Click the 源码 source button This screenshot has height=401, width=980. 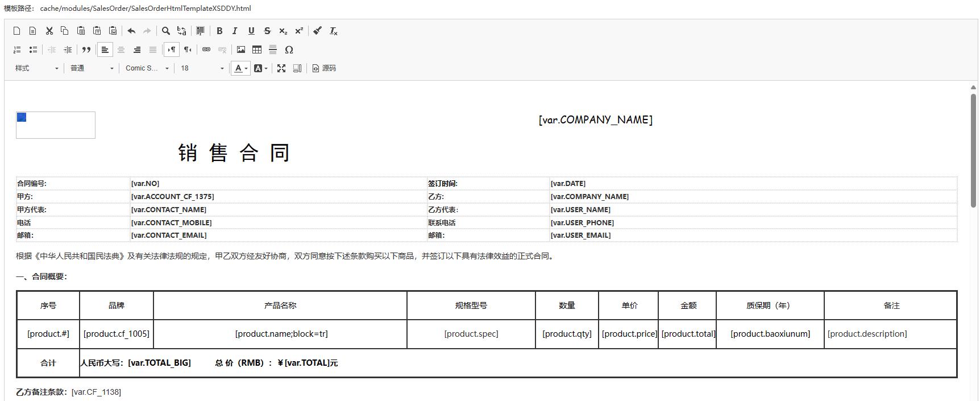(324, 68)
